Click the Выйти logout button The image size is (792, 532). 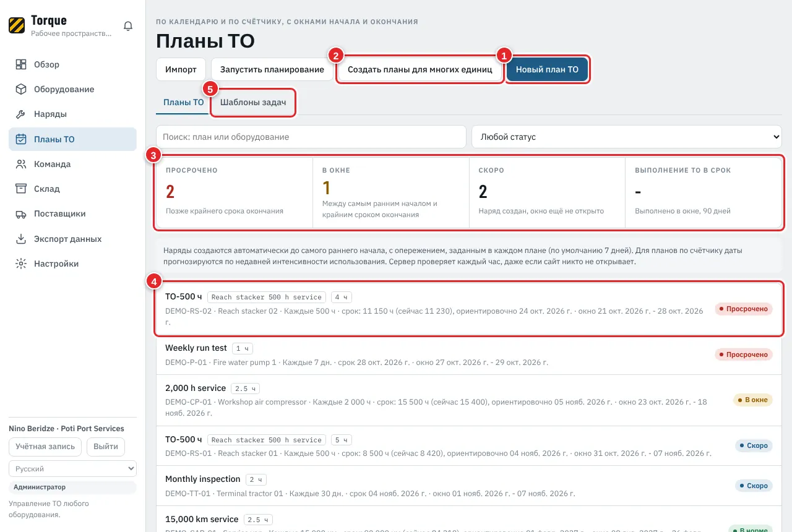106,447
